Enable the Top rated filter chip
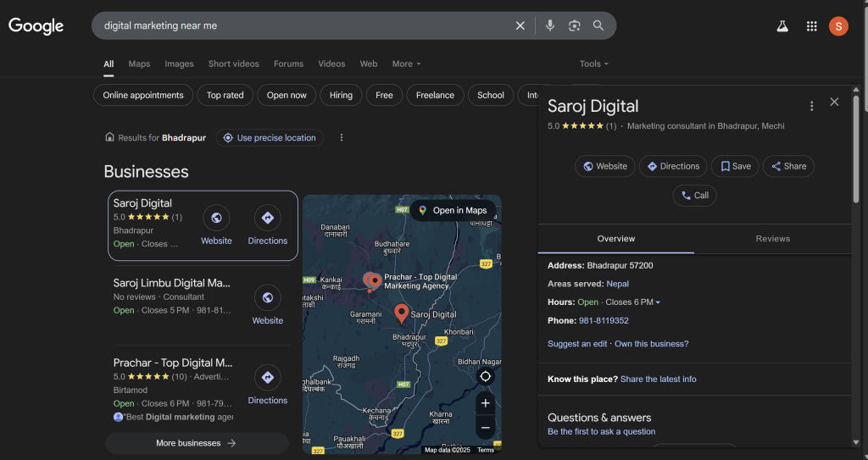 225,95
